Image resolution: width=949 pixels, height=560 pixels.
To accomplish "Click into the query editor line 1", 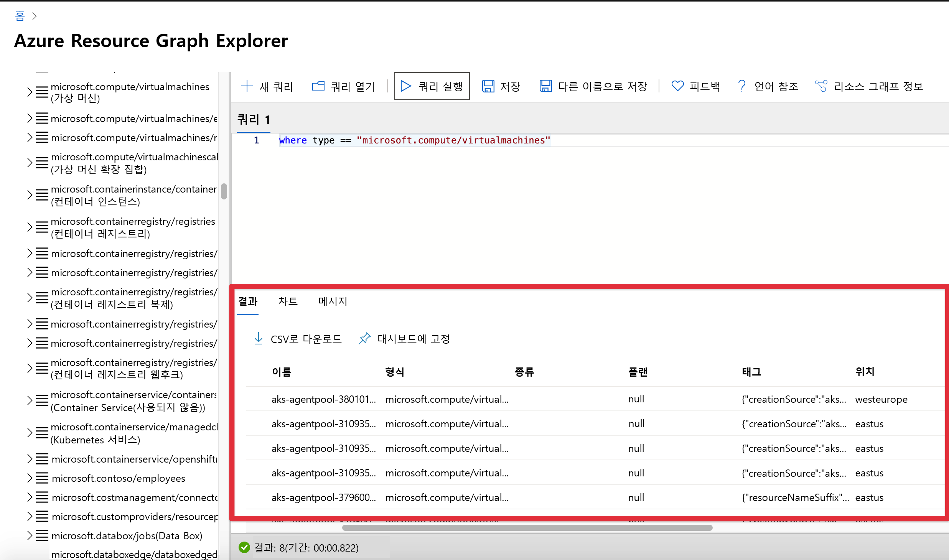I will pos(414,140).
